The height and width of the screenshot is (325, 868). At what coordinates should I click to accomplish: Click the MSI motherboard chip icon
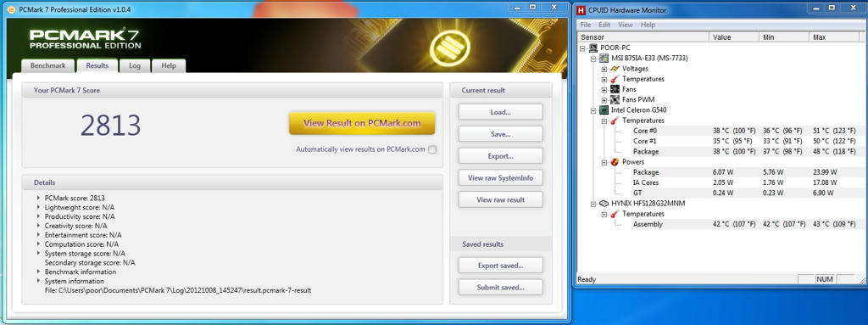tap(604, 59)
